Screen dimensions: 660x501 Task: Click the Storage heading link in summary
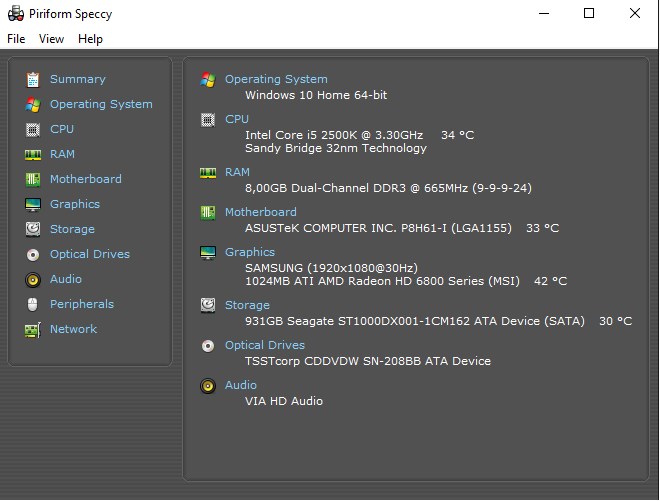(247, 305)
